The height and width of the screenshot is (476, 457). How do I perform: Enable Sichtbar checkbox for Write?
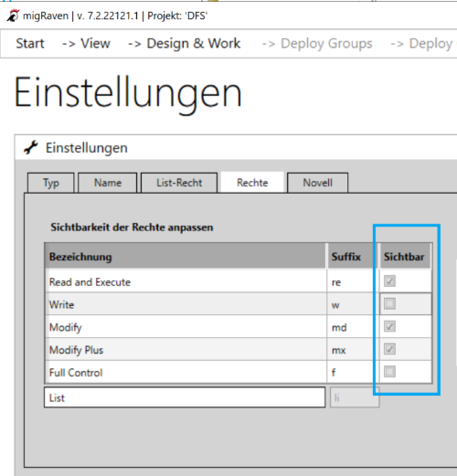pos(389,303)
